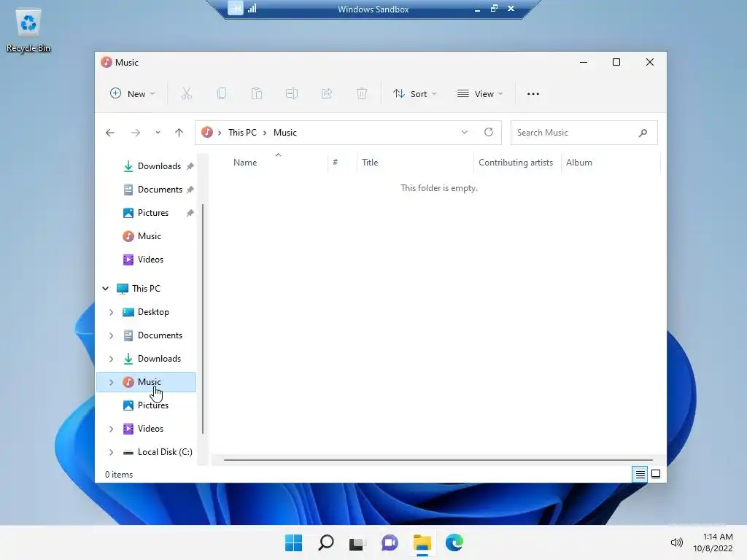Click the Cut scissors icon

point(186,94)
